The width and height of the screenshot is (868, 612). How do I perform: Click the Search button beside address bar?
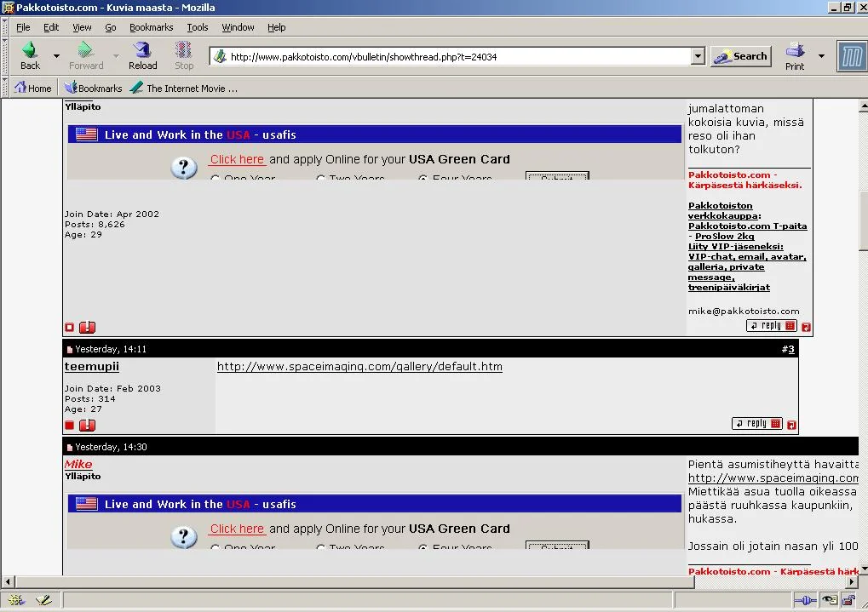[740, 56]
